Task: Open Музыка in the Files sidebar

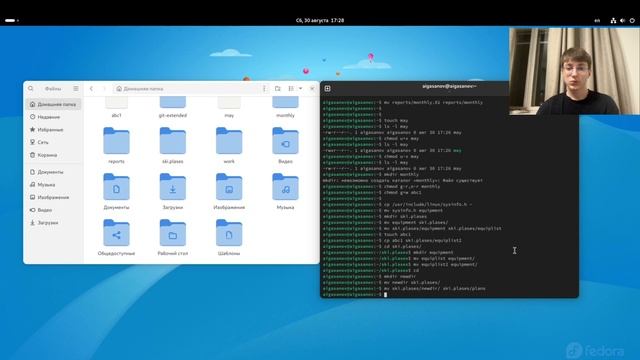Action: [53, 185]
